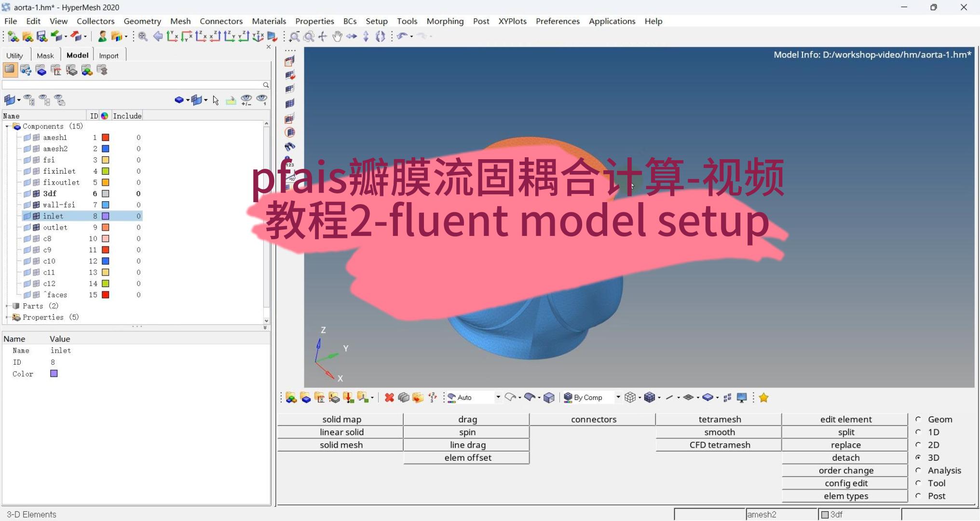
Task: Open the XYPlots menu
Action: (x=512, y=21)
